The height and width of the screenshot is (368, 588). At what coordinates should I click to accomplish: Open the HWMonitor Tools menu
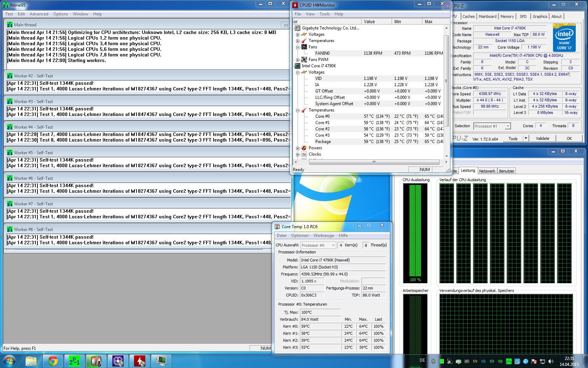coord(324,14)
